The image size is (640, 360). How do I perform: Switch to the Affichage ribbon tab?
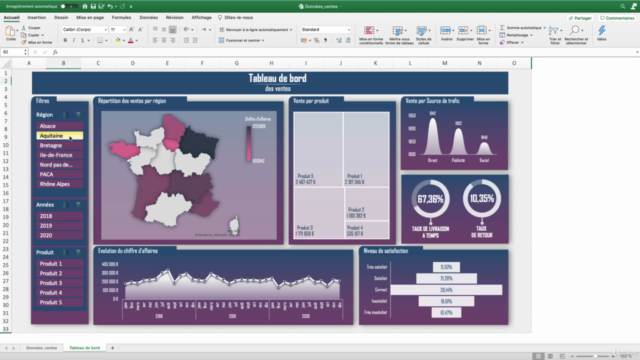(202, 18)
